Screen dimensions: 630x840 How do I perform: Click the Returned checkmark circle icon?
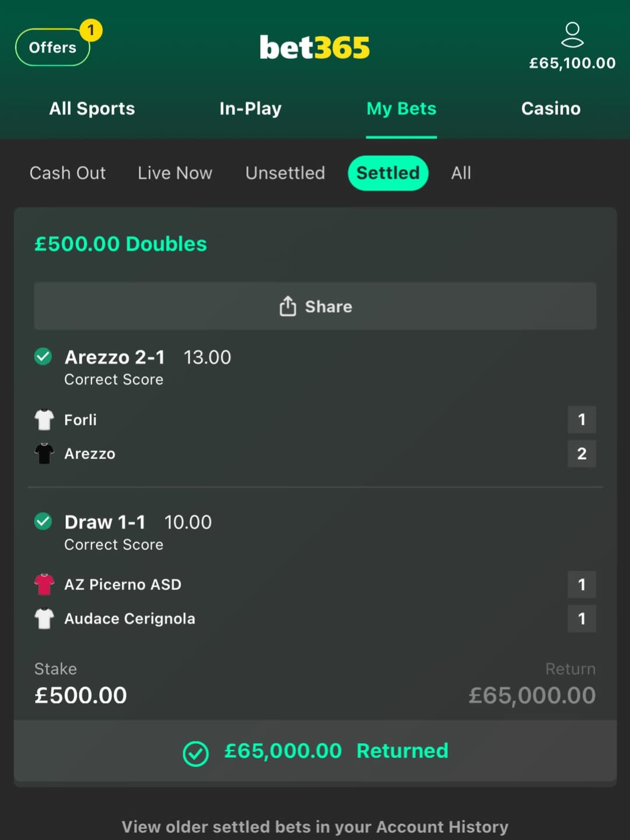pyautogui.click(x=195, y=753)
